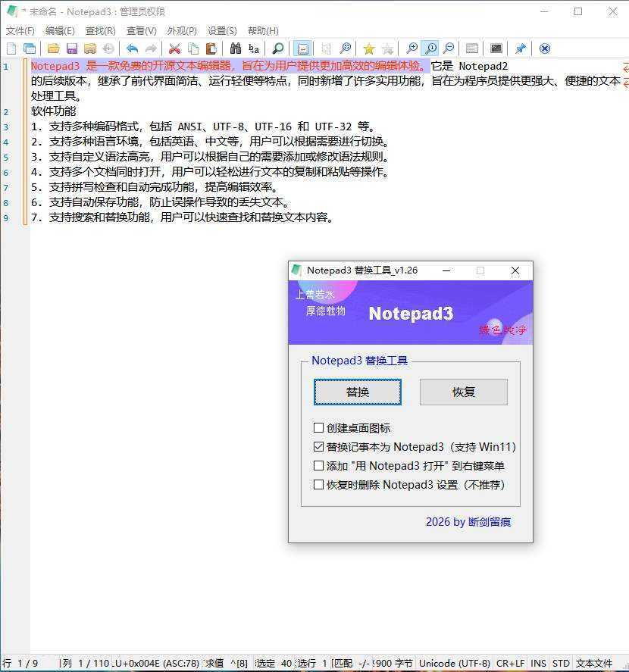Open the 查看(V) menu
Image resolution: width=629 pixels, height=672 pixels.
click(x=142, y=31)
